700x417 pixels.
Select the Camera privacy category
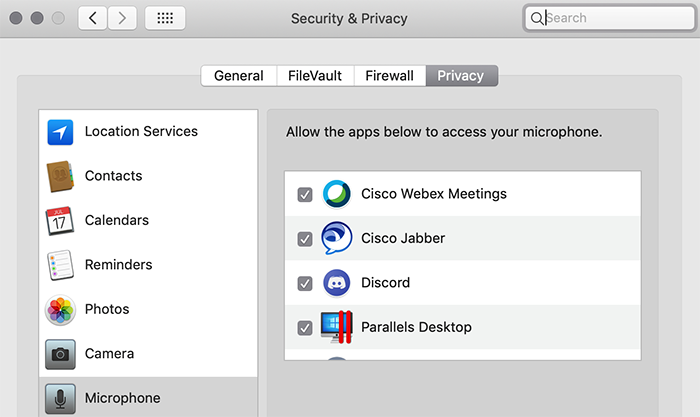[148, 354]
